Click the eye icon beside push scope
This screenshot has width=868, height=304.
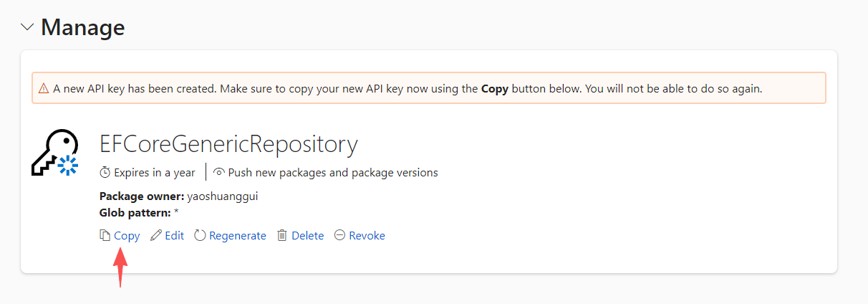coord(219,173)
